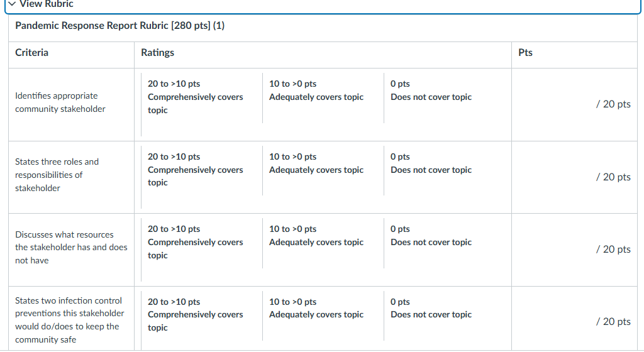Pick 20 to >10 pts for infection control preventions
The image size is (644, 352).
(195, 314)
